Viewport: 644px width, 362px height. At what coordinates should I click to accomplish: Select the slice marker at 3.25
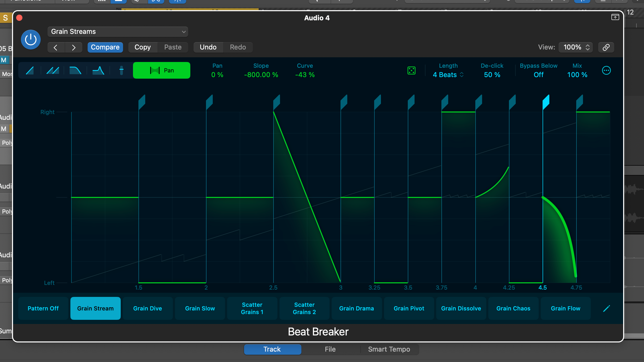tap(377, 102)
